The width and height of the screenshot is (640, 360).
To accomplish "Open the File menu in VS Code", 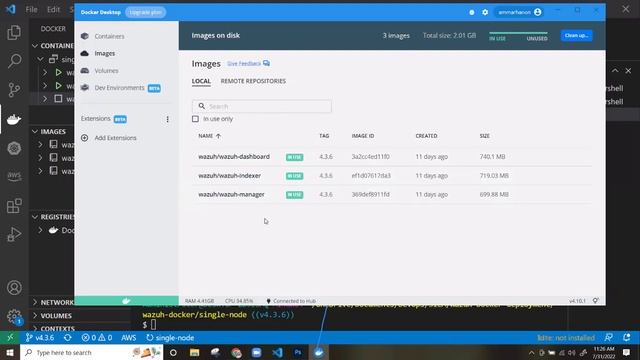I will coord(31,9).
